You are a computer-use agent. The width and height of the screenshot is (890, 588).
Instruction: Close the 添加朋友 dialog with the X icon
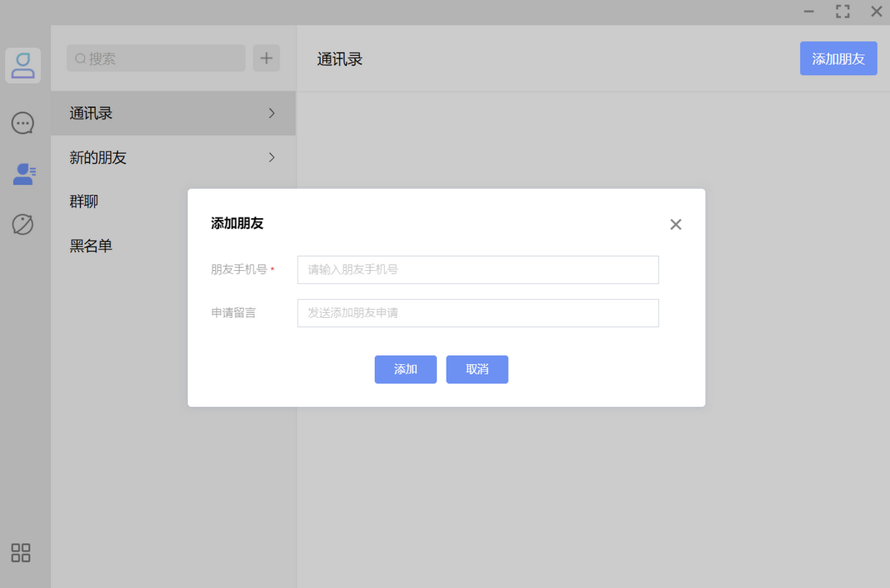pos(675,223)
